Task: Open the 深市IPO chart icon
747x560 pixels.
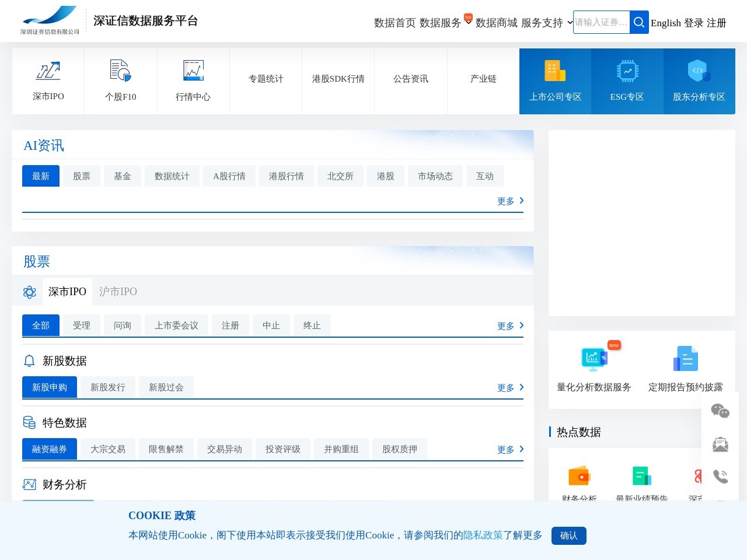Action: pos(48,71)
